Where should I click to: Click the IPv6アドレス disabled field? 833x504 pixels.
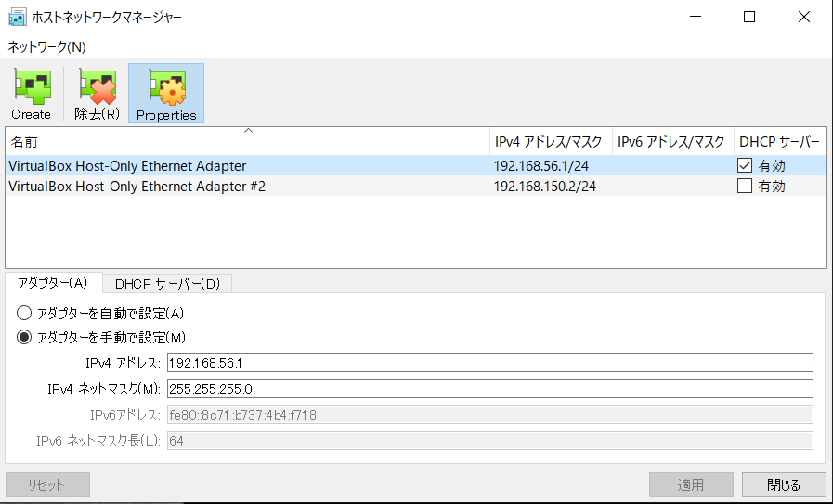(489, 415)
